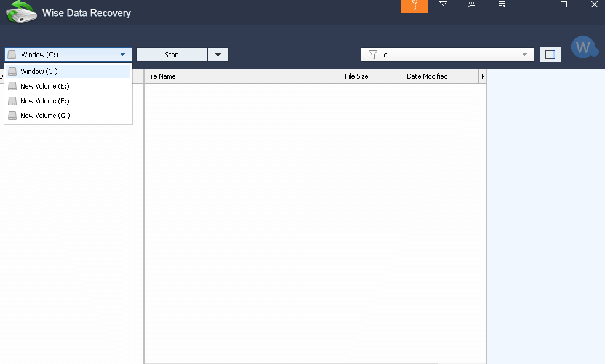Toggle the preview panel icon

point(550,55)
